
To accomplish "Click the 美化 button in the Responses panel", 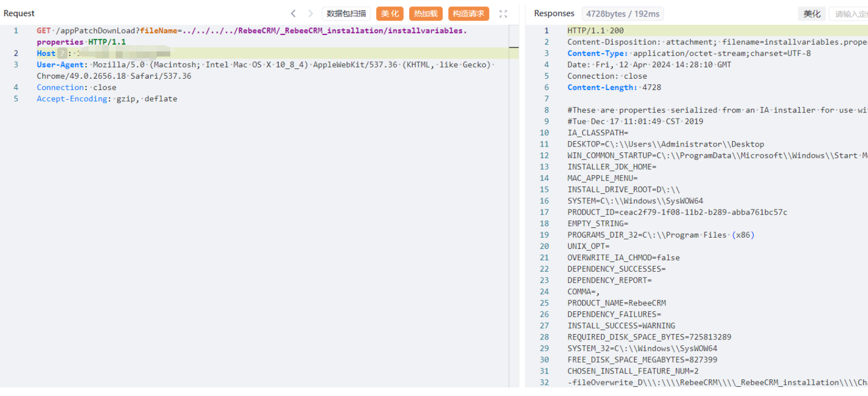I will coord(811,14).
